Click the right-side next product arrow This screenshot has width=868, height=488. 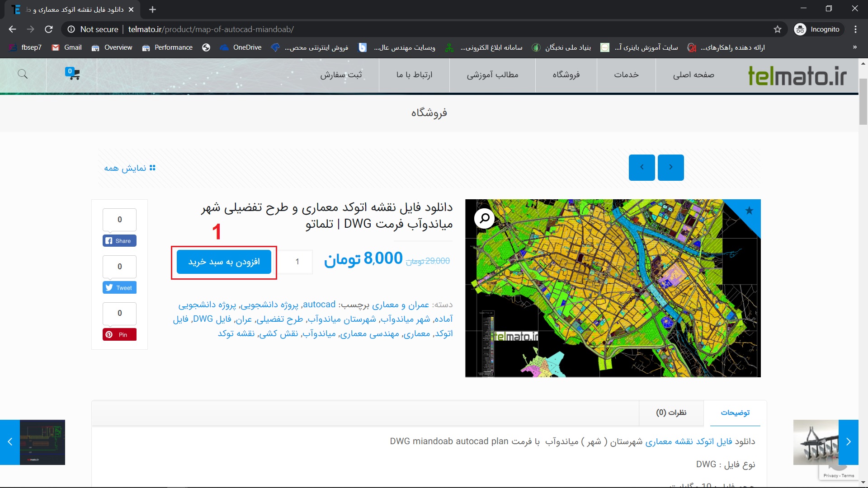(x=849, y=442)
